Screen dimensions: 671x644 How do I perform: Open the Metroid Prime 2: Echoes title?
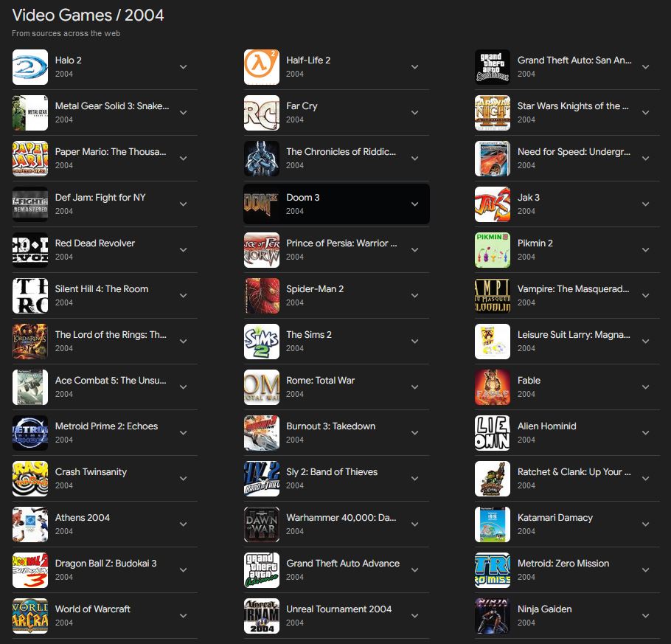107,426
